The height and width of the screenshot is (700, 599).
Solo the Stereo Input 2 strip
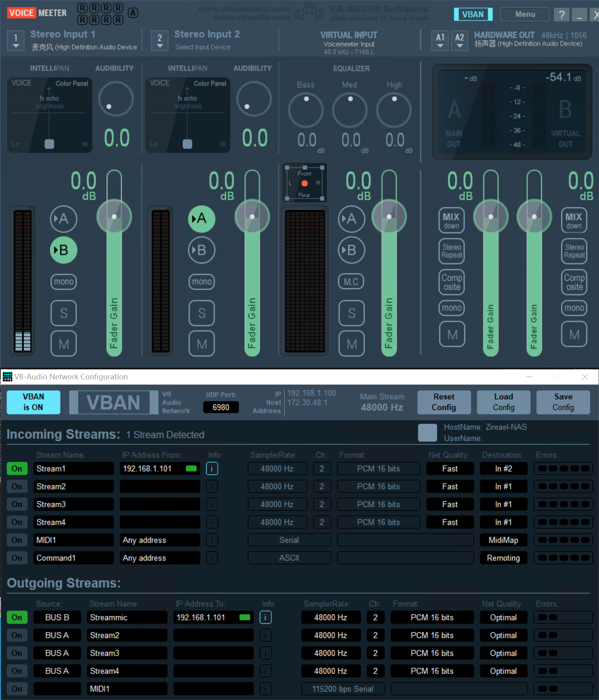tap(202, 313)
